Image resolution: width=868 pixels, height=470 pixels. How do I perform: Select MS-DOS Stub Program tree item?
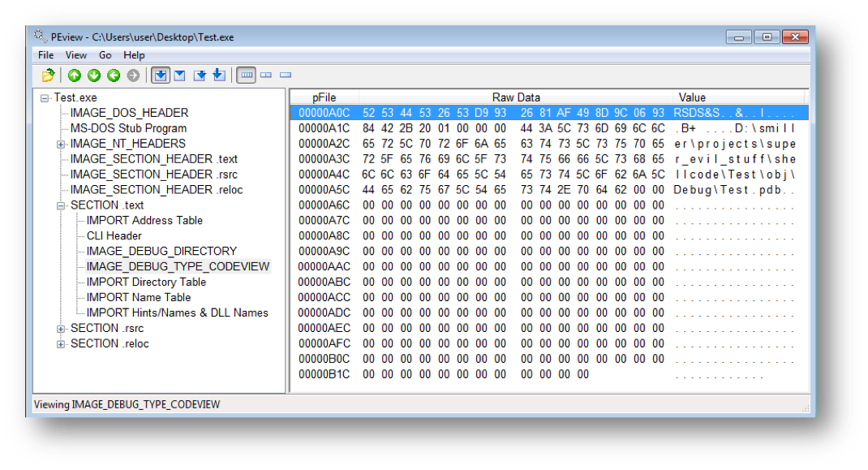pyautogui.click(x=128, y=128)
